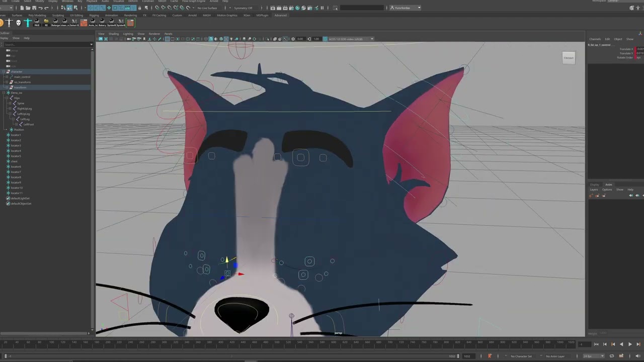Image resolution: width=644 pixels, height=362 pixels.
Task: Open the frame rate fps dropdown
Action: [593, 356]
